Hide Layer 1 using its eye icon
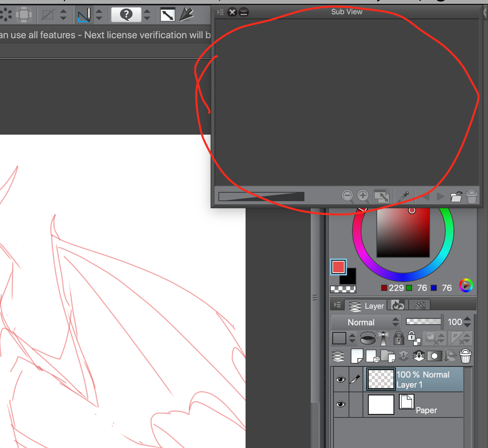 [341, 380]
